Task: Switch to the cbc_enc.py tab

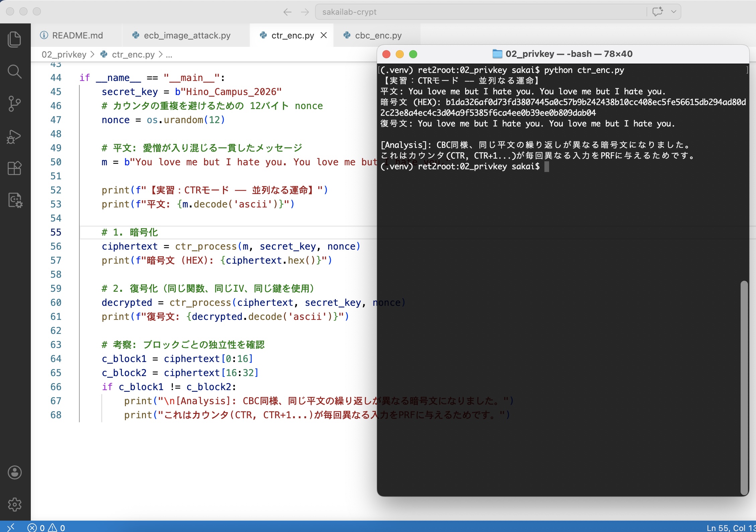Action: [x=378, y=35]
